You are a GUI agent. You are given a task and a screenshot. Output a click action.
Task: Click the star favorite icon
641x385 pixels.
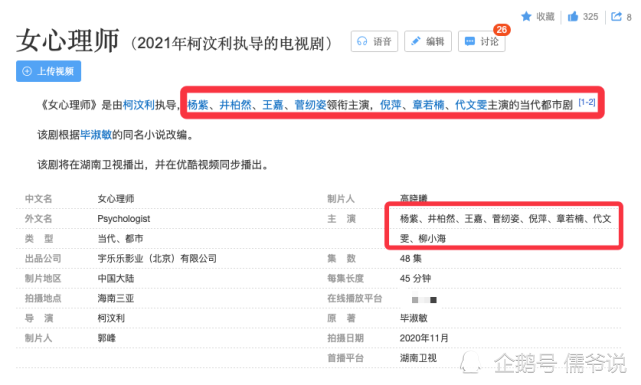[526, 16]
